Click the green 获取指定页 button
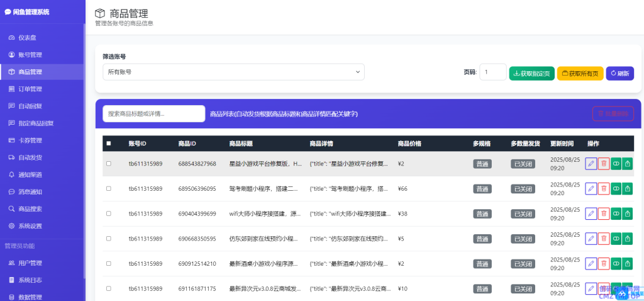 (x=531, y=73)
